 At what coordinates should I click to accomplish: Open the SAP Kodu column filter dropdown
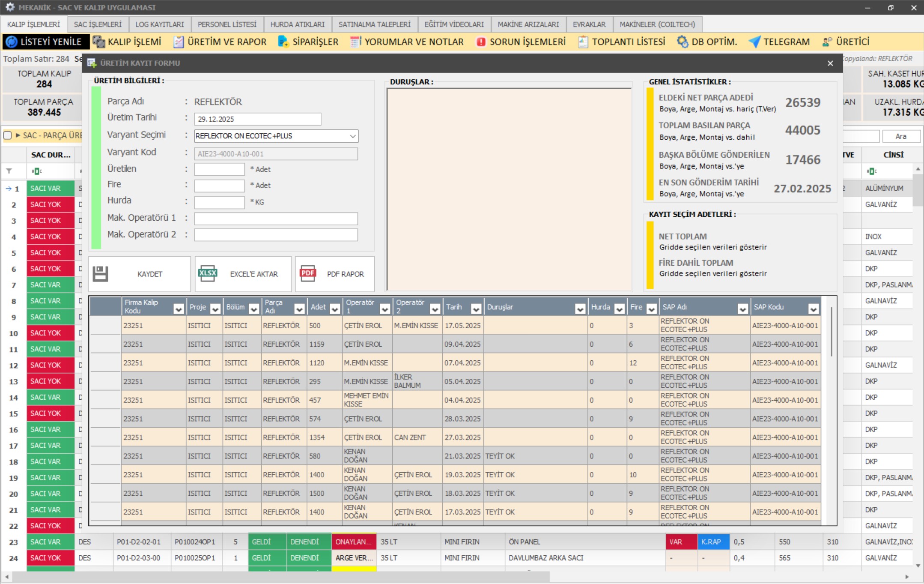(813, 308)
